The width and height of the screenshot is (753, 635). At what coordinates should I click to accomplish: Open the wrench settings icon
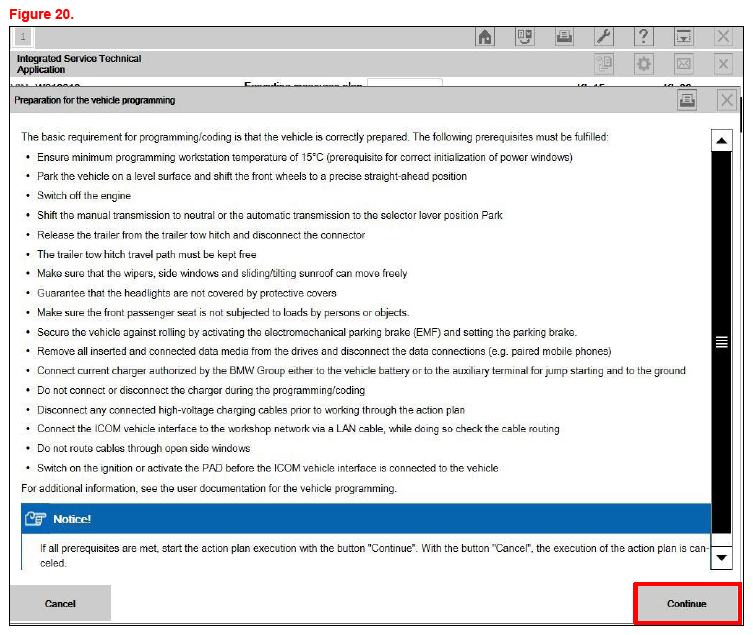click(x=604, y=37)
